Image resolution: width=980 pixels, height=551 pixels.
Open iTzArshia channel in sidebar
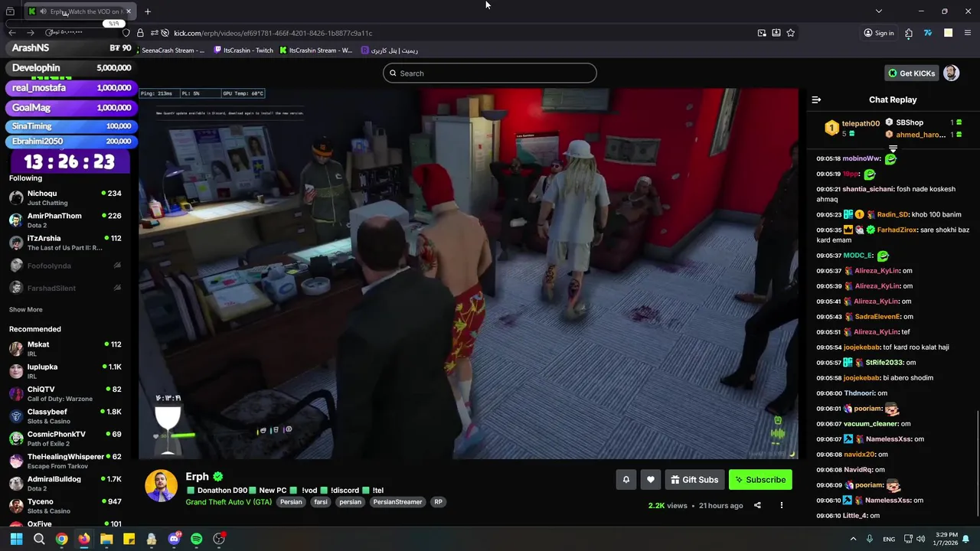(65, 243)
